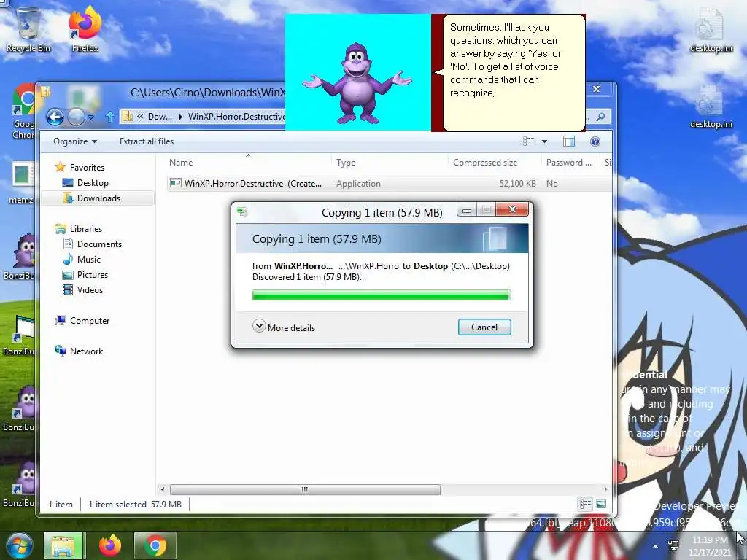The width and height of the screenshot is (747, 560).
Task: Click the BonziBuddy purple gorilla character
Action: [357, 83]
